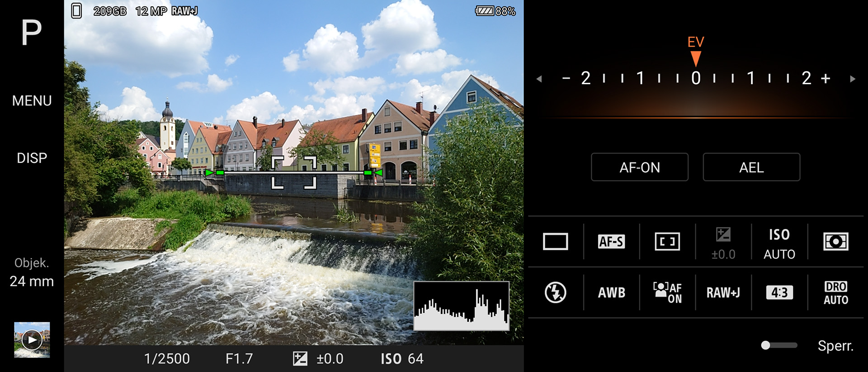Open the ISO AUTO selector
This screenshot has height=372, width=868.
click(x=779, y=243)
